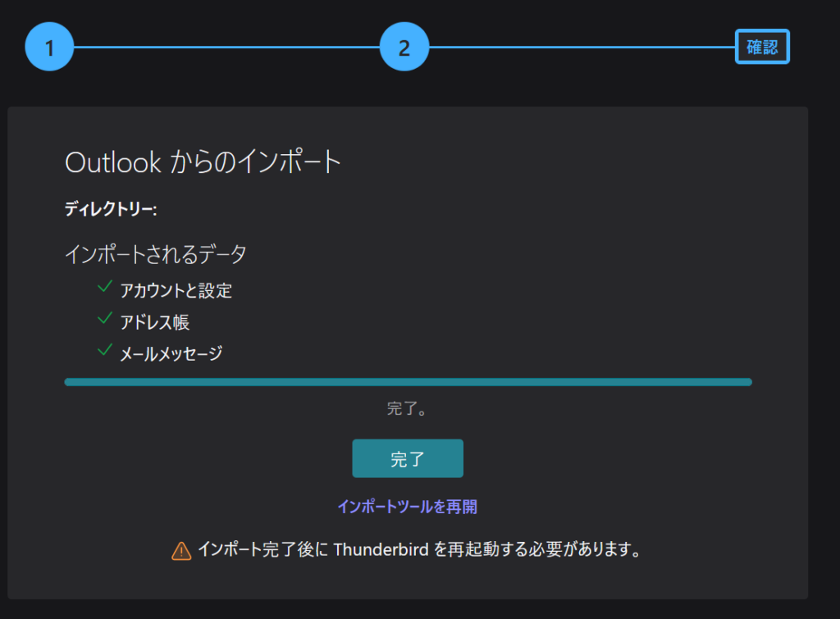Click checkmark icon beside メールメッセージ
Image resolution: width=840 pixels, height=619 pixels.
104,350
